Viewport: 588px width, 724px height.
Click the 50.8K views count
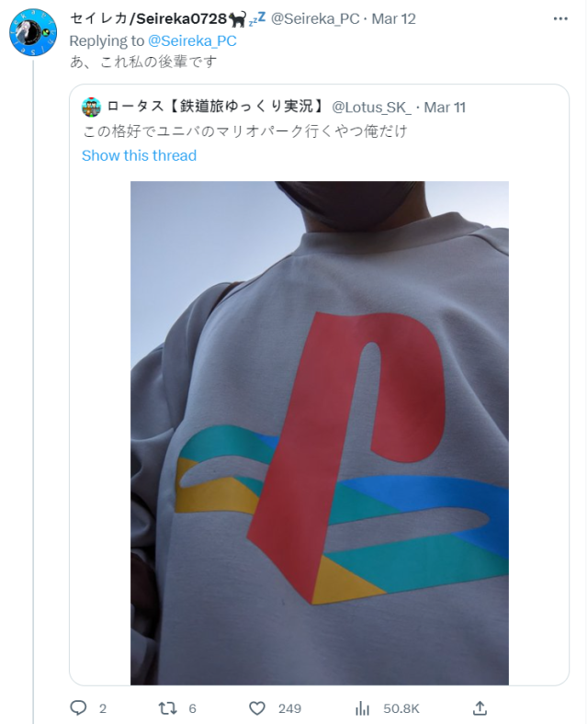point(401,708)
